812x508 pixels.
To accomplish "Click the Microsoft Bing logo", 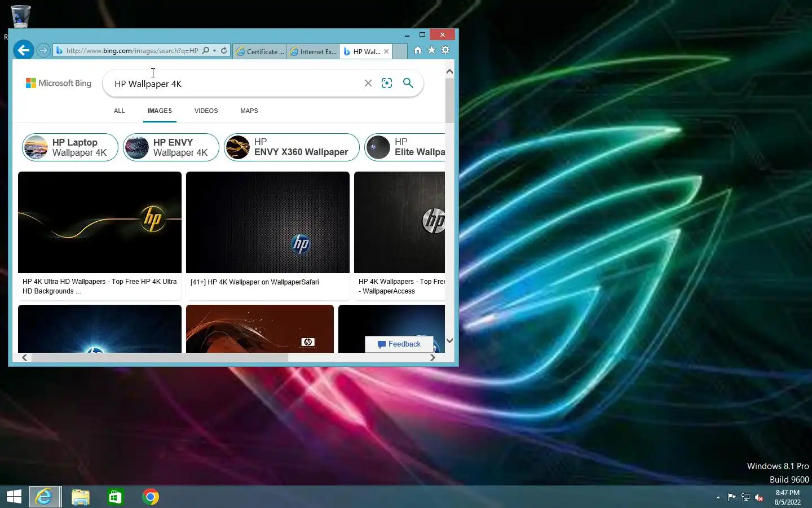I will [x=59, y=83].
